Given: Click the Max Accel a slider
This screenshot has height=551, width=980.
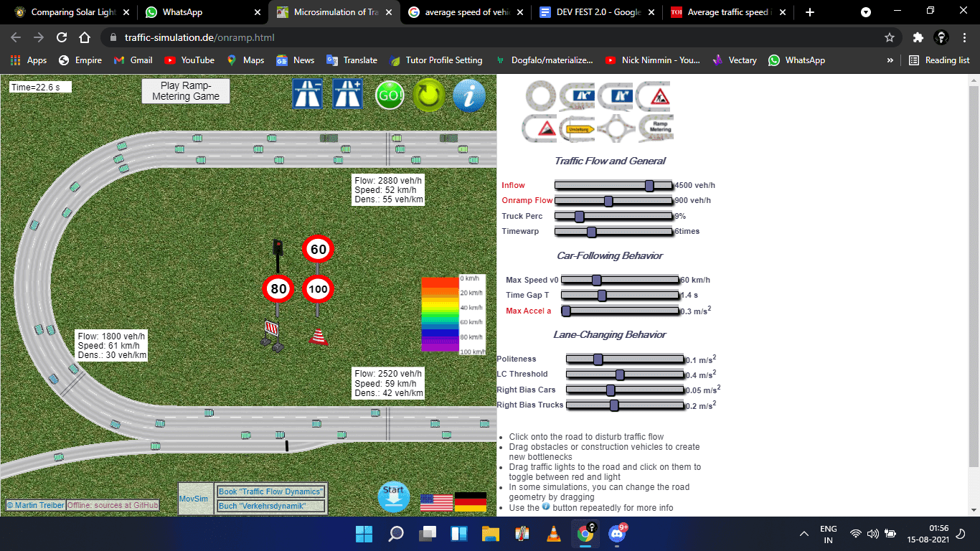Looking at the screenshot, I should point(620,311).
